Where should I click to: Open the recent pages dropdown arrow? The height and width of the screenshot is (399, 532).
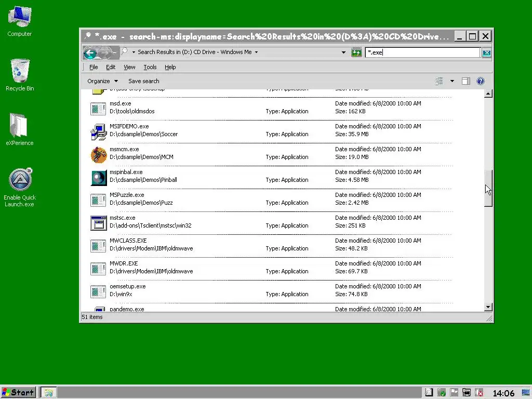115,52
